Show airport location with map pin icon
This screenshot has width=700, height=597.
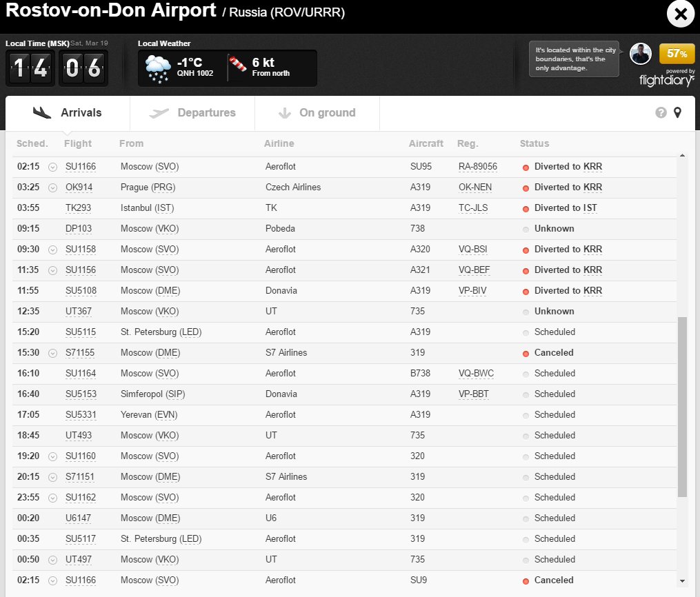click(677, 112)
